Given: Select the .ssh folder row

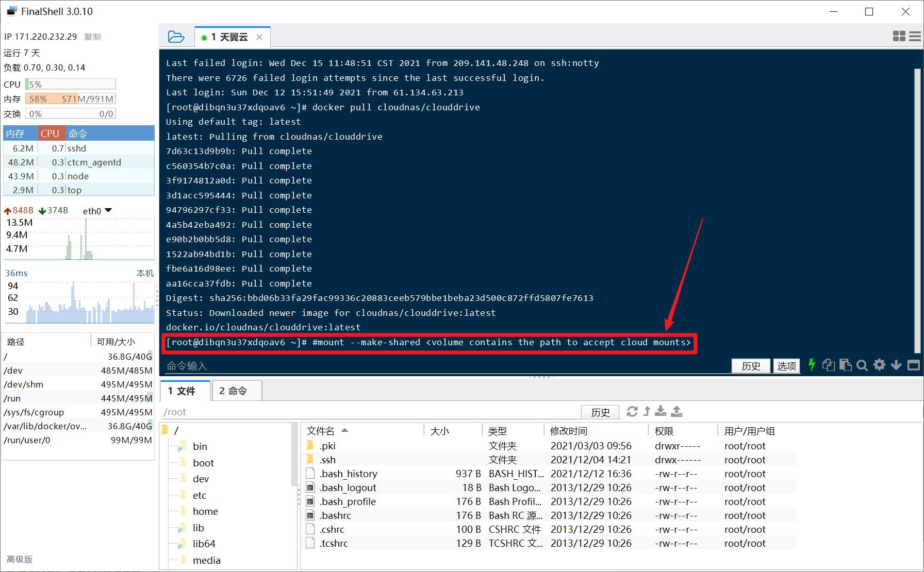Looking at the screenshot, I should pos(550,460).
